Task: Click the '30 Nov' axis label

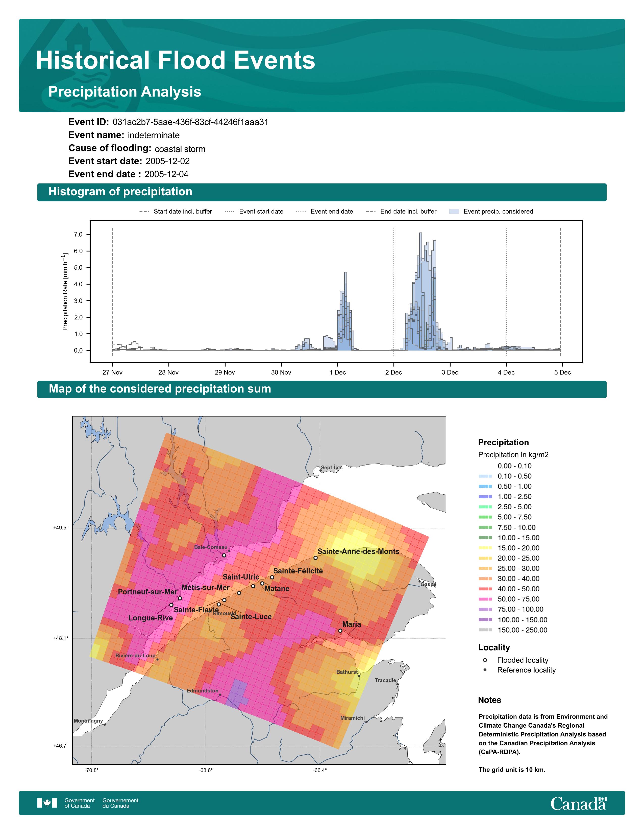Action: point(281,372)
